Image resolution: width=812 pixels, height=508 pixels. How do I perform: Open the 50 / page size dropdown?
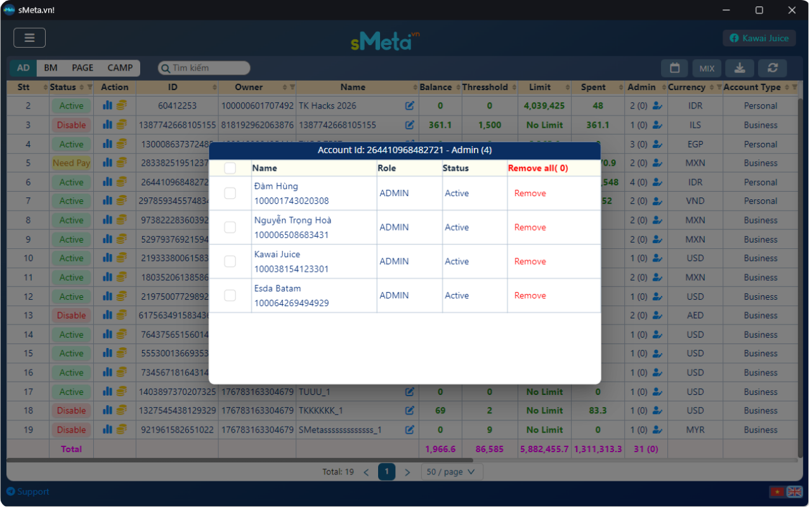[452, 472]
